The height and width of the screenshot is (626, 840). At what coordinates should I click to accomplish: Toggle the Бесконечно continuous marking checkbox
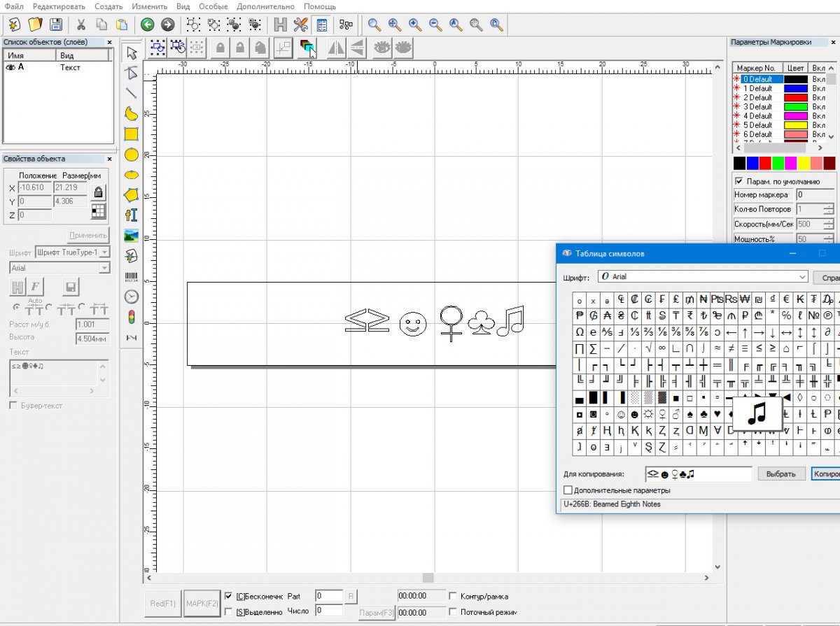pyautogui.click(x=229, y=597)
